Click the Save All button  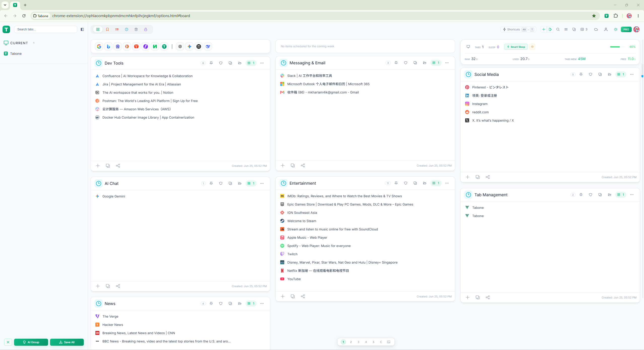[67, 342]
